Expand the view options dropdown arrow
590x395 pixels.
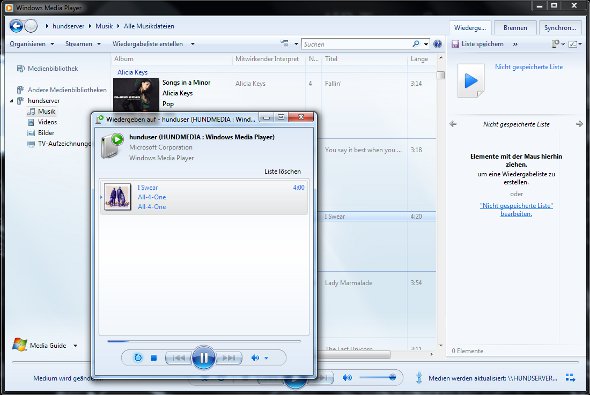tap(296, 44)
